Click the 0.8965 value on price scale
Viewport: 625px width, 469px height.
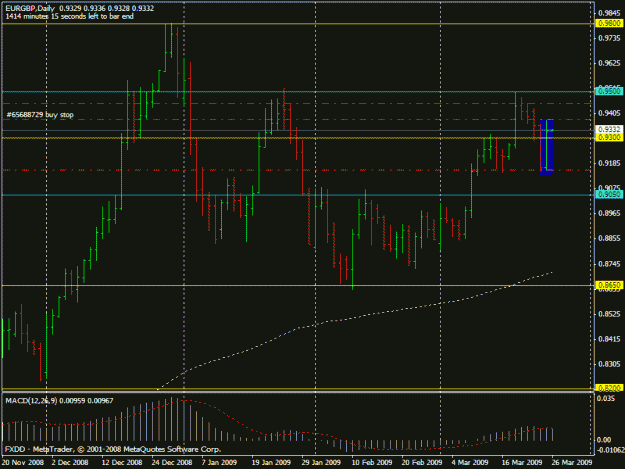point(609,213)
